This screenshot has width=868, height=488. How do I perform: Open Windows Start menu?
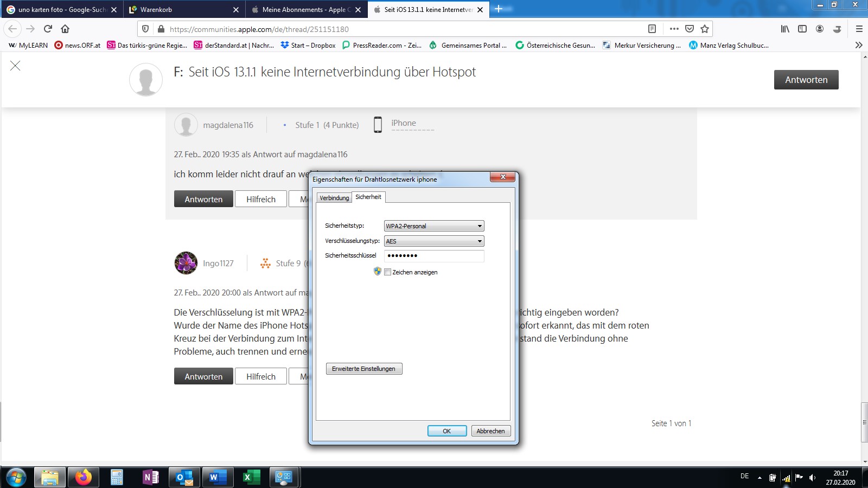tap(16, 477)
